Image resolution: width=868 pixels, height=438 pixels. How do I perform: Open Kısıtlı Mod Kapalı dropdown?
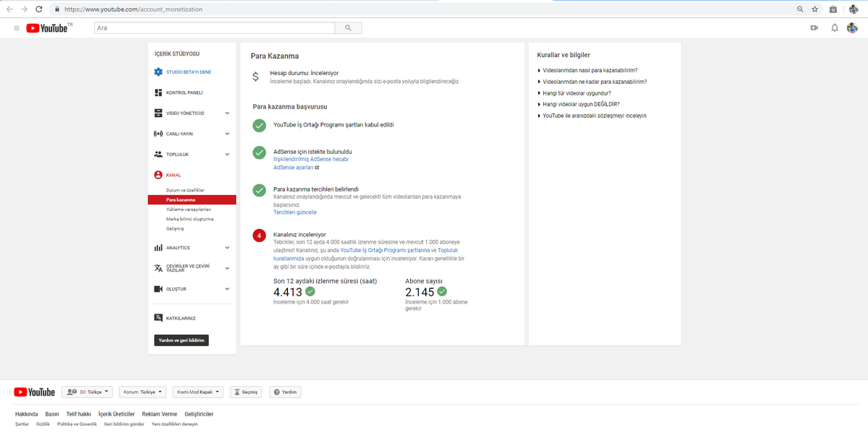tap(197, 392)
